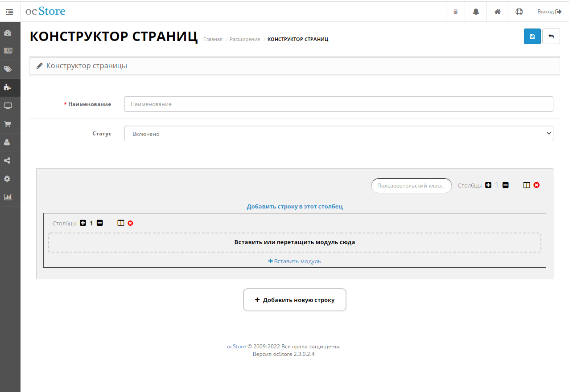Toggle the sidebar menu collapse icon
This screenshot has width=569, height=392.
tap(9, 12)
